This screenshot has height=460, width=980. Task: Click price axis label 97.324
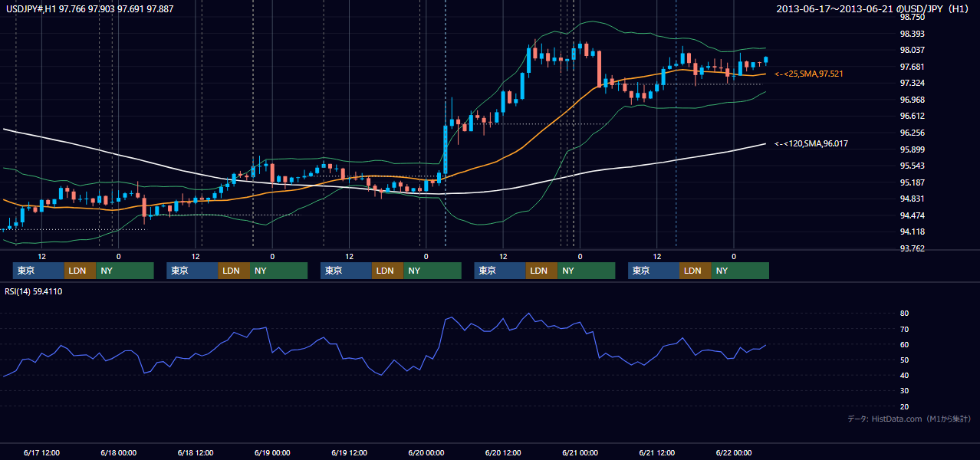pos(913,83)
